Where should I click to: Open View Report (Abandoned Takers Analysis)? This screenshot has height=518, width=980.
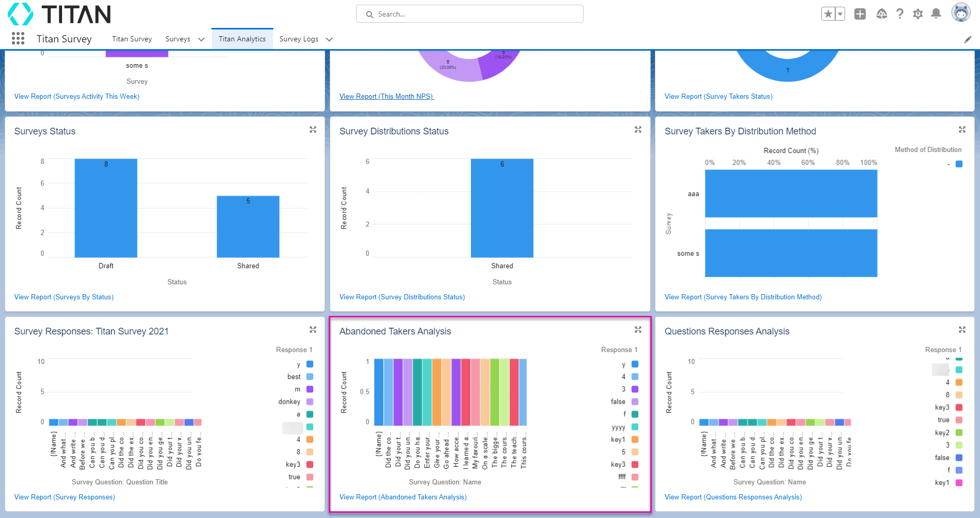tap(403, 497)
